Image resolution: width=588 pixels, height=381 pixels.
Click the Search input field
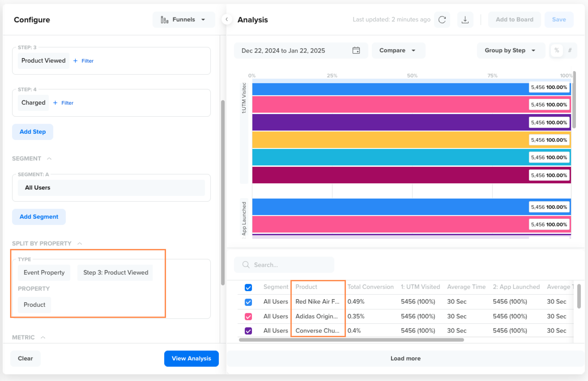tap(284, 265)
